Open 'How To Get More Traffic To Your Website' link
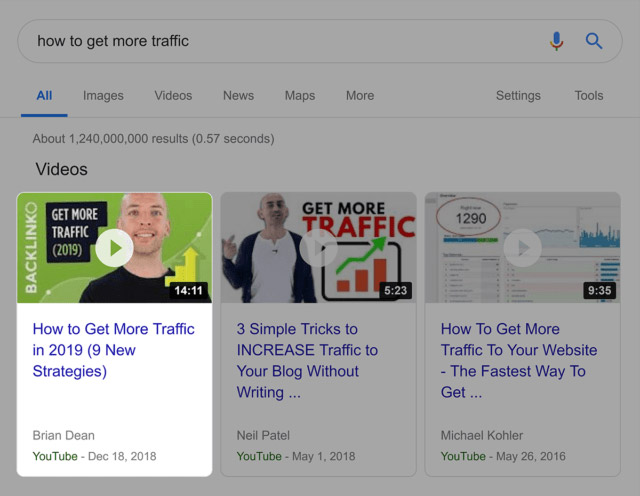Screen dimensions: 640x496 point(518,360)
